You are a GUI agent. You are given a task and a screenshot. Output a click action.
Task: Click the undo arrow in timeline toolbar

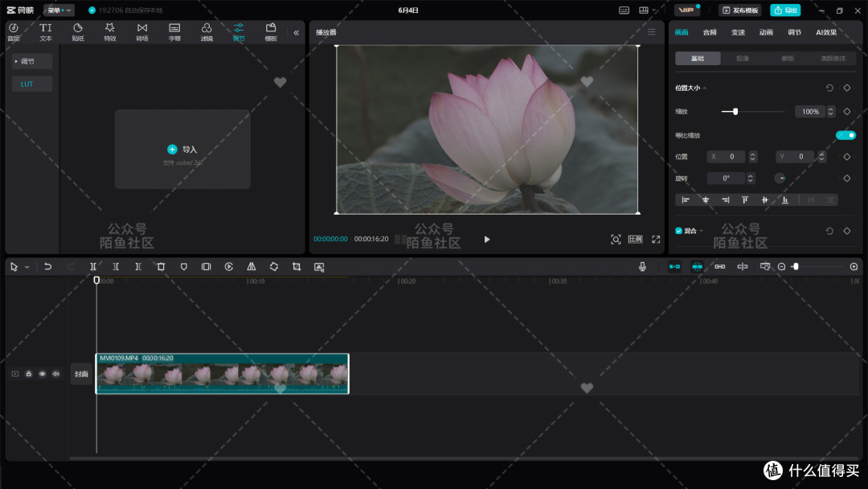click(48, 266)
